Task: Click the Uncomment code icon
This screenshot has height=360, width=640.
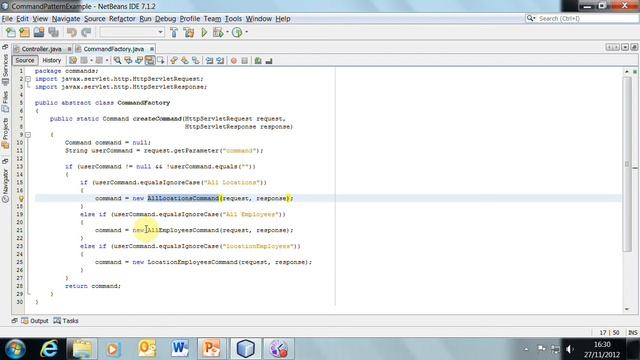Action: pos(269,60)
